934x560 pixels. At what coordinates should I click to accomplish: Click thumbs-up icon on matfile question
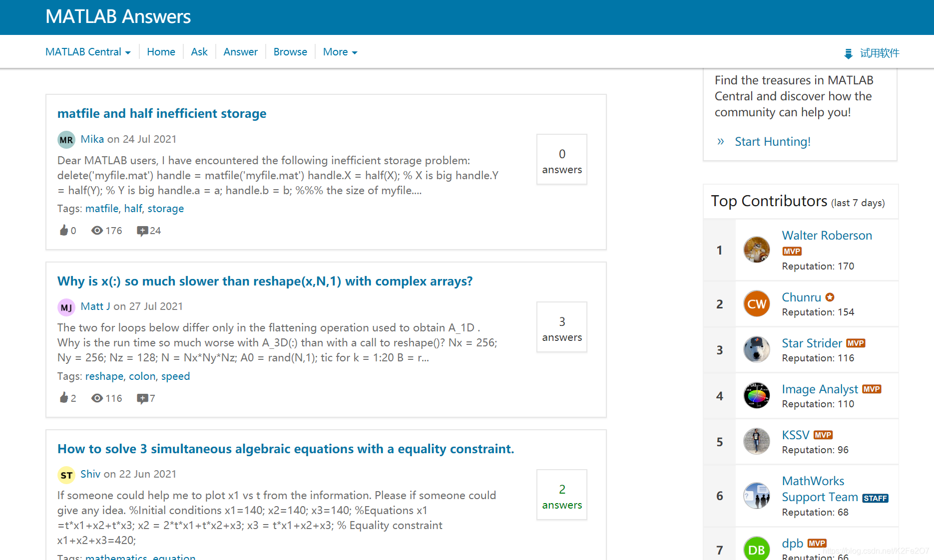click(64, 230)
